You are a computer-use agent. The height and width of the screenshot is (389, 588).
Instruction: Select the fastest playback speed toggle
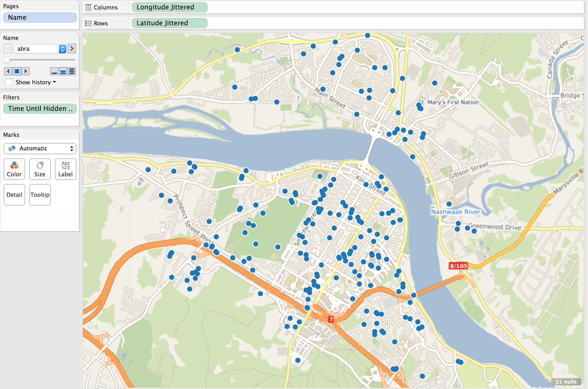71,71
